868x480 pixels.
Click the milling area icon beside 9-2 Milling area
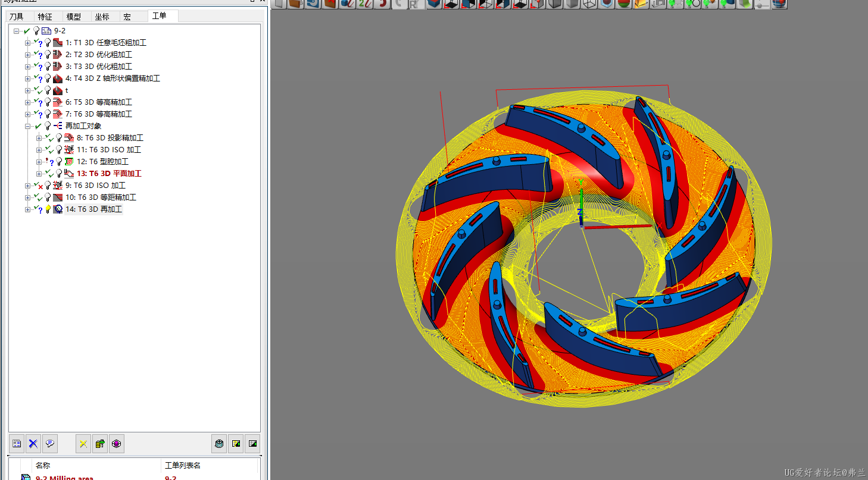(x=26, y=477)
